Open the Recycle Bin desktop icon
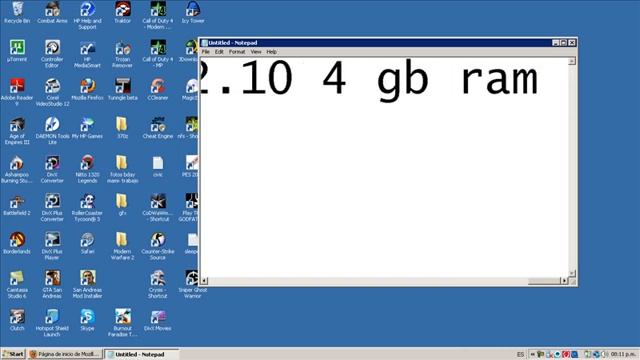640x360 pixels. pos(17,11)
